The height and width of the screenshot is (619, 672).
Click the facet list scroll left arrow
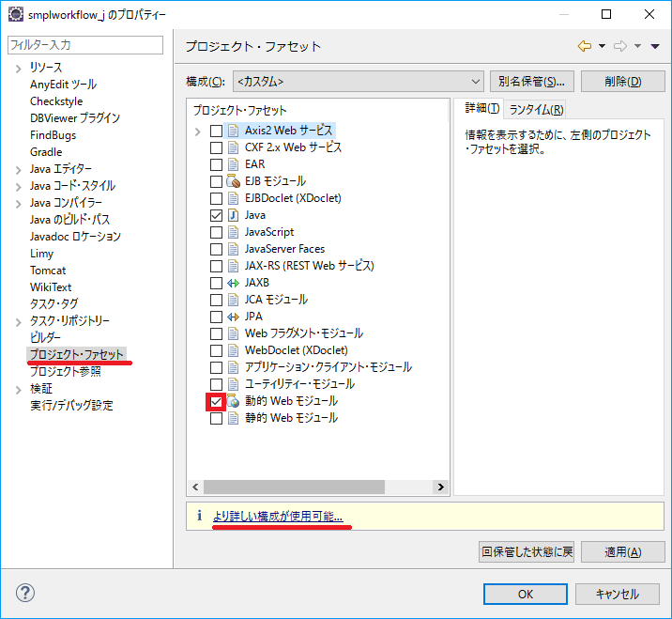(195, 487)
